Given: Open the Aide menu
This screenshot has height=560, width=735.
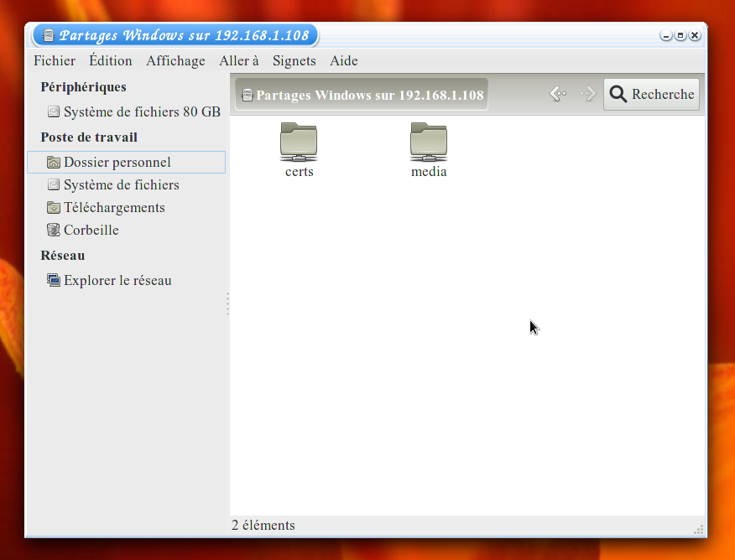Looking at the screenshot, I should [x=344, y=61].
